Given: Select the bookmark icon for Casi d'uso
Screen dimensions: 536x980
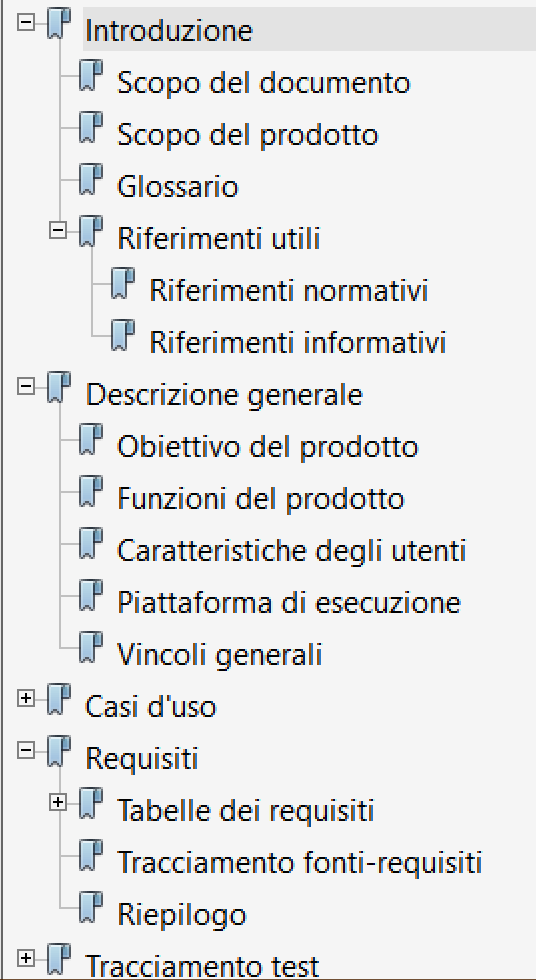Looking at the screenshot, I should [x=59, y=699].
